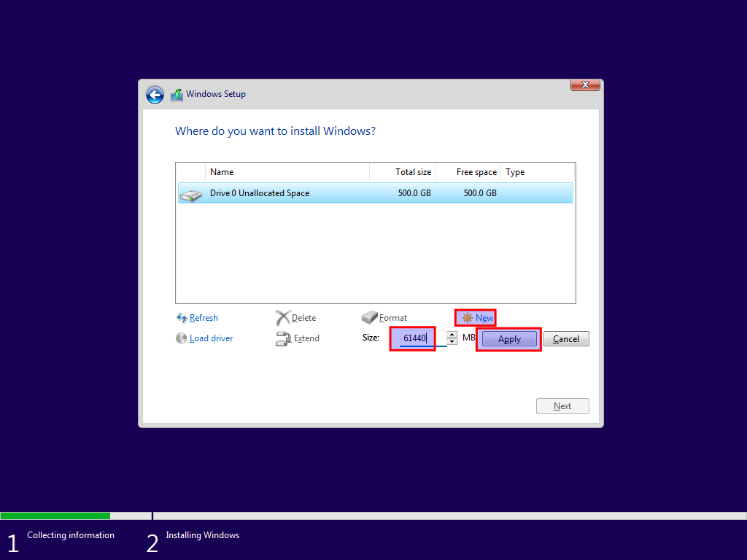
Task: Click the Extend drive icon
Action: pos(283,338)
